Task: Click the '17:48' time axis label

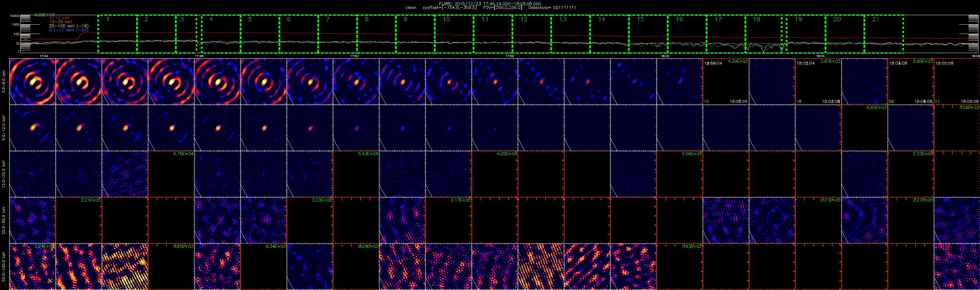Action: tap(199, 56)
